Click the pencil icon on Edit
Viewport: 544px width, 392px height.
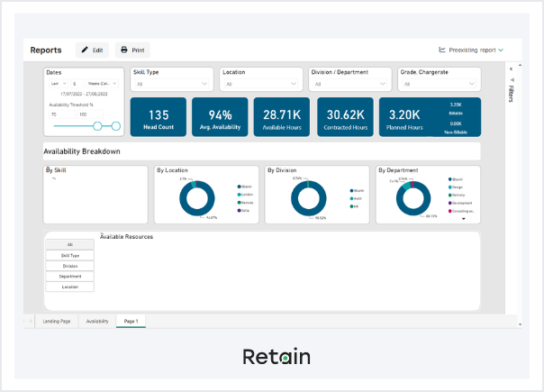coord(85,50)
